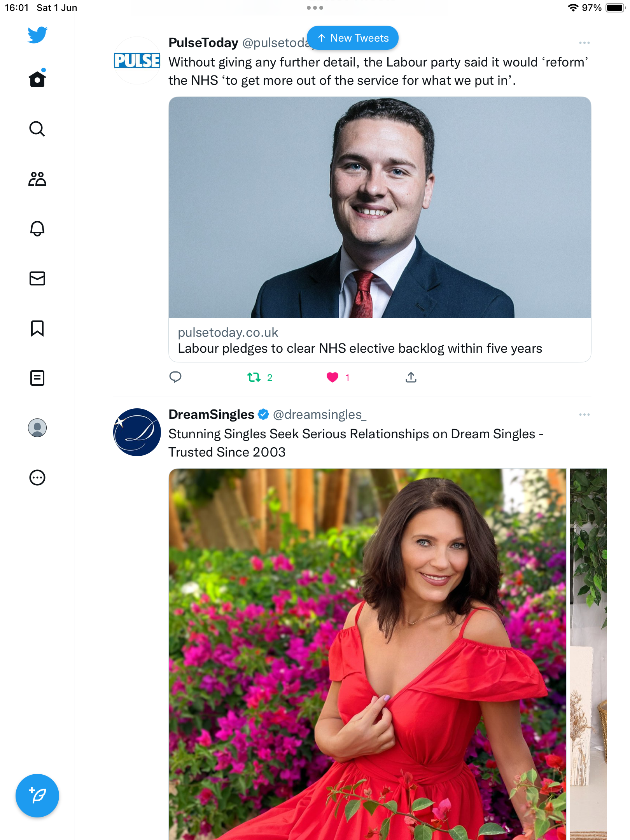Screen dimensions: 630x840
Task: Open DreamSingles tweet options ellipsis
Action: 584,415
